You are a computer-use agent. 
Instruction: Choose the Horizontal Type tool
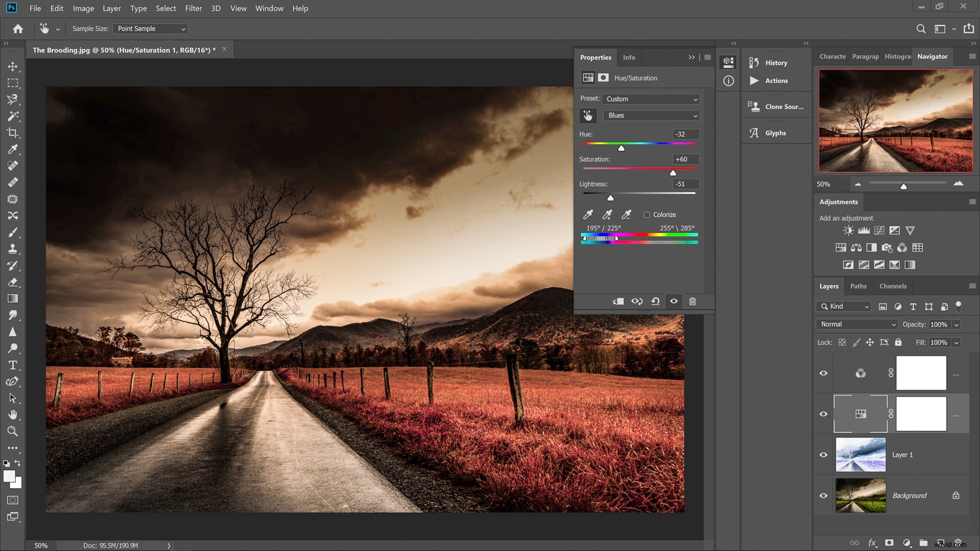tap(13, 365)
